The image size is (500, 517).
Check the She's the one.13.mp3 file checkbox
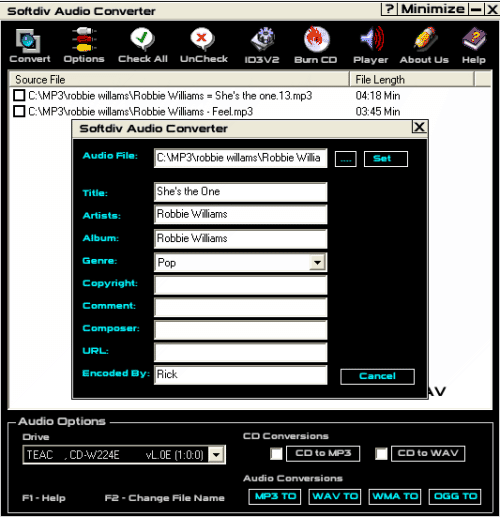(x=19, y=95)
